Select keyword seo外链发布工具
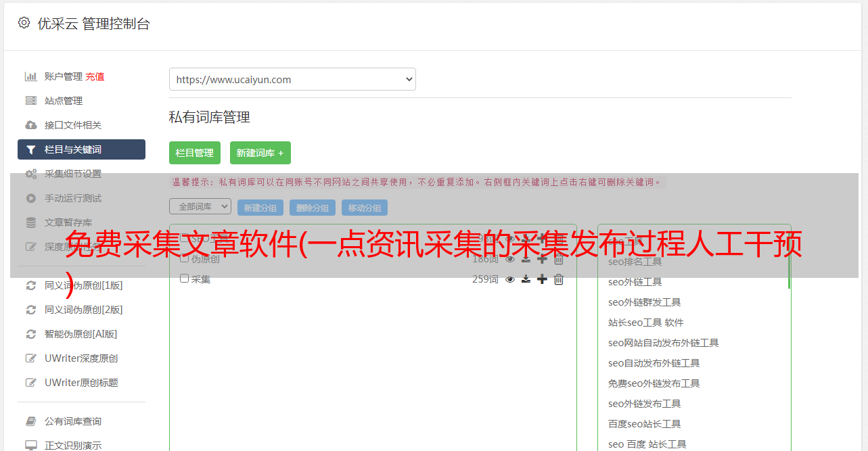 645,404
